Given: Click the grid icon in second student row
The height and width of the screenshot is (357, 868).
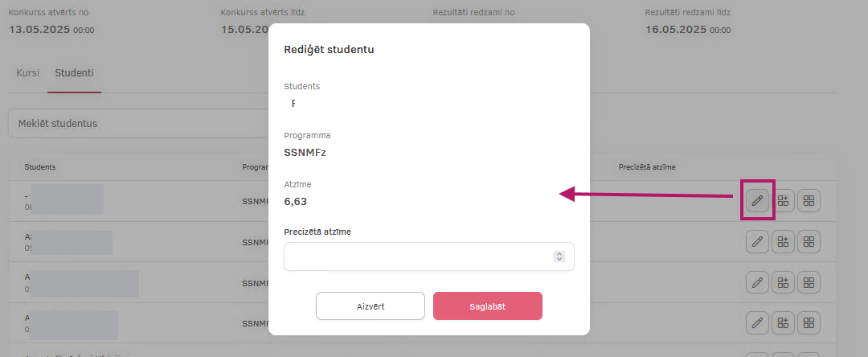Looking at the screenshot, I should (x=809, y=241).
